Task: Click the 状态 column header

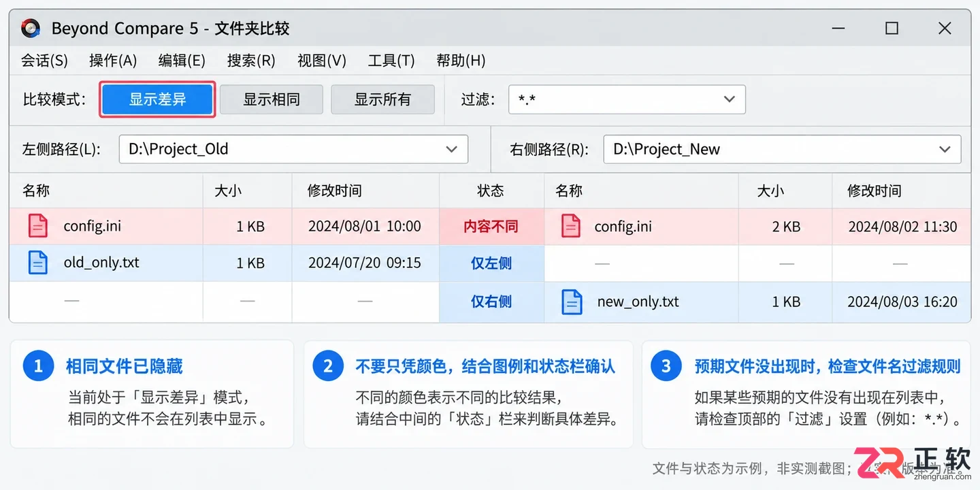Action: [491, 191]
